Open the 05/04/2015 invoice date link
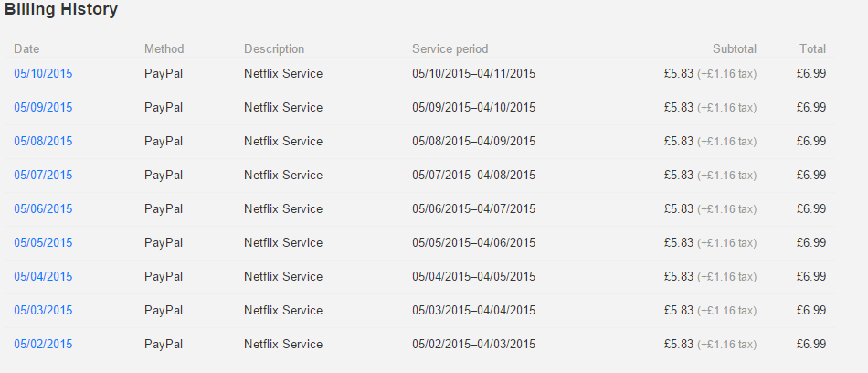Screen dimensions: 868x373 tap(43, 276)
